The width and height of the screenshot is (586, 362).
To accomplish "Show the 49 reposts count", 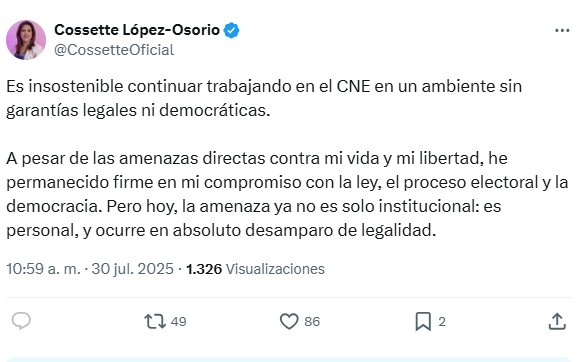I will (178, 322).
